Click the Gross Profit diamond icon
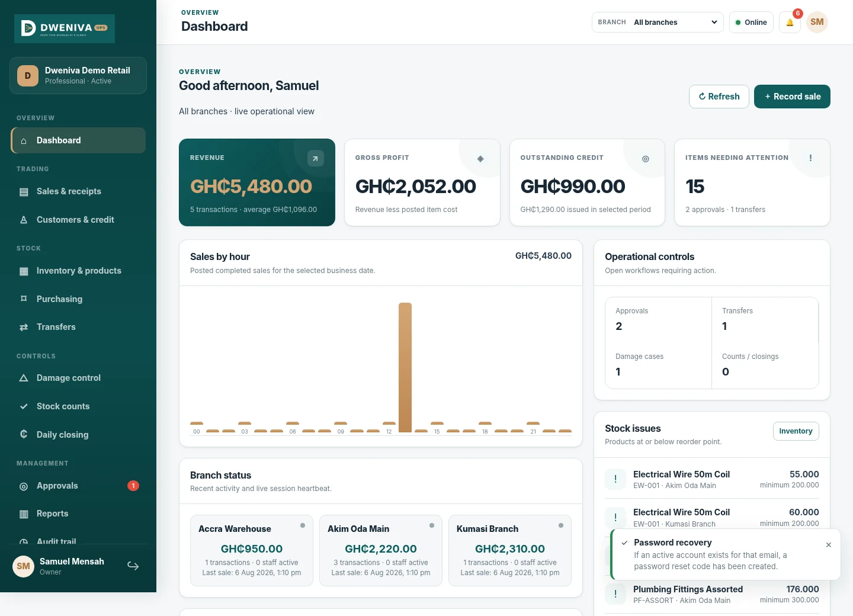Image resolution: width=853 pixels, height=616 pixels. (480, 159)
